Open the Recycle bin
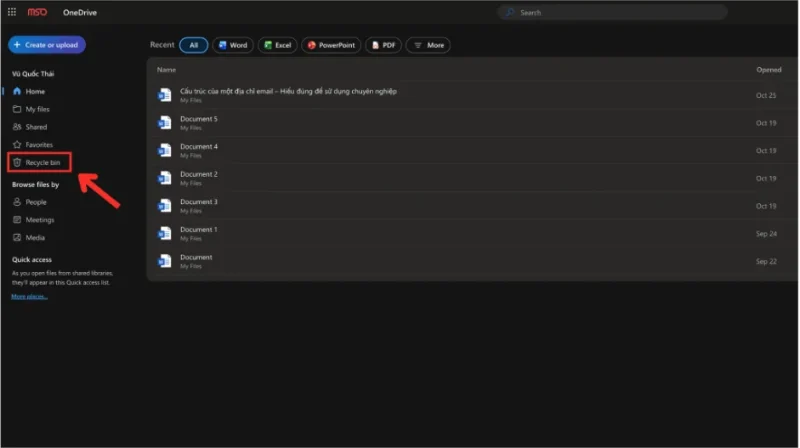The height and width of the screenshot is (448, 800). (x=41, y=162)
